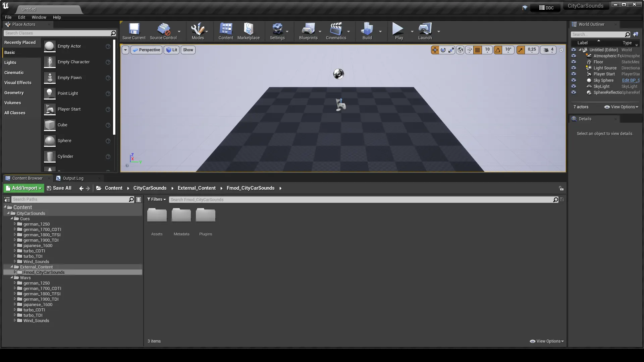Select the translate gizmo tool in the viewport
The height and width of the screenshot is (362, 644).
[x=435, y=50]
